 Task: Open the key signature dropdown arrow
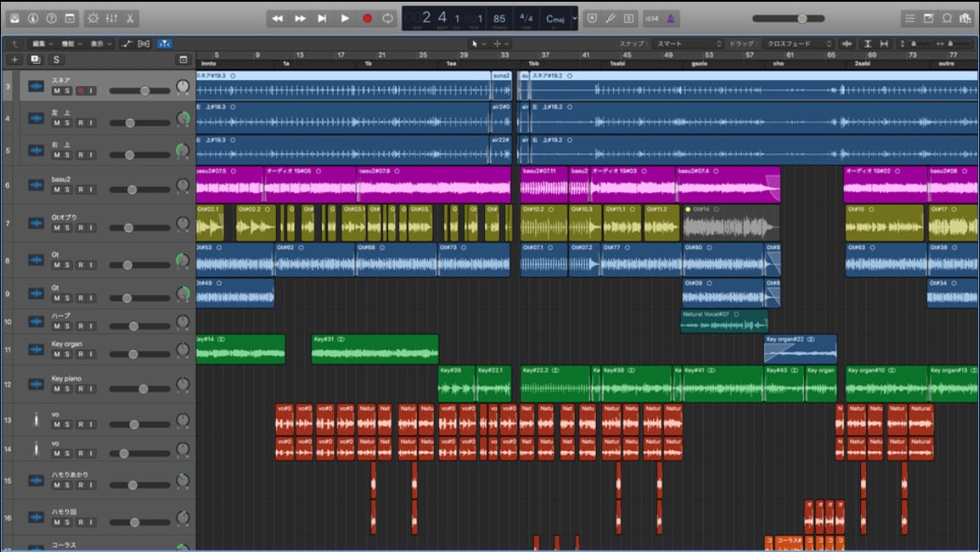tap(575, 18)
